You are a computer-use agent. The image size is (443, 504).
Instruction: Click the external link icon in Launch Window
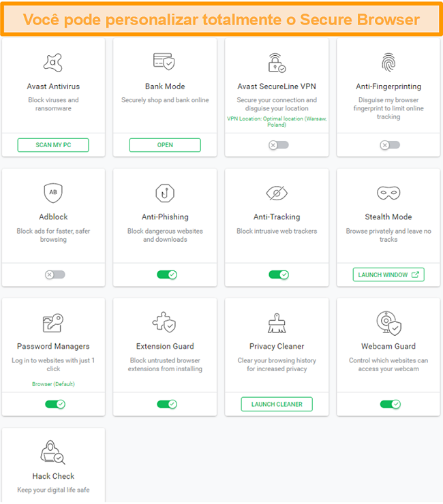[x=415, y=275]
